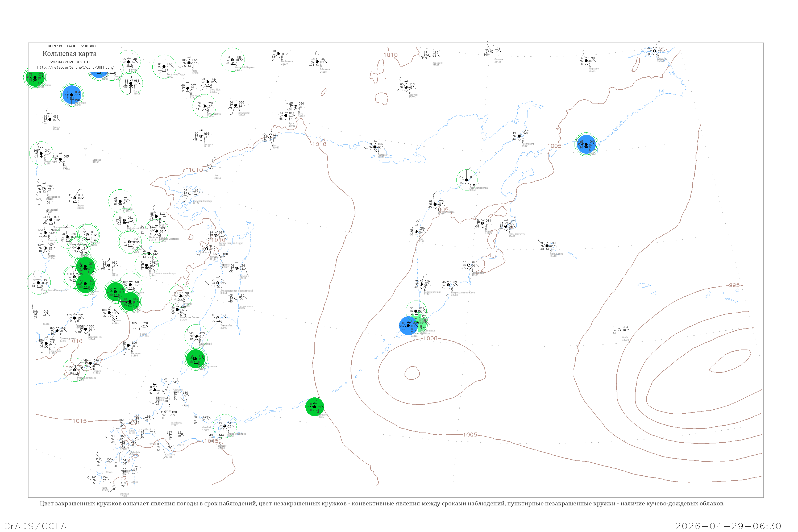Viewport: 798px width, 532px height.
Task: Open the meteocenter.net UHPP.png URL
Action: coord(75,68)
